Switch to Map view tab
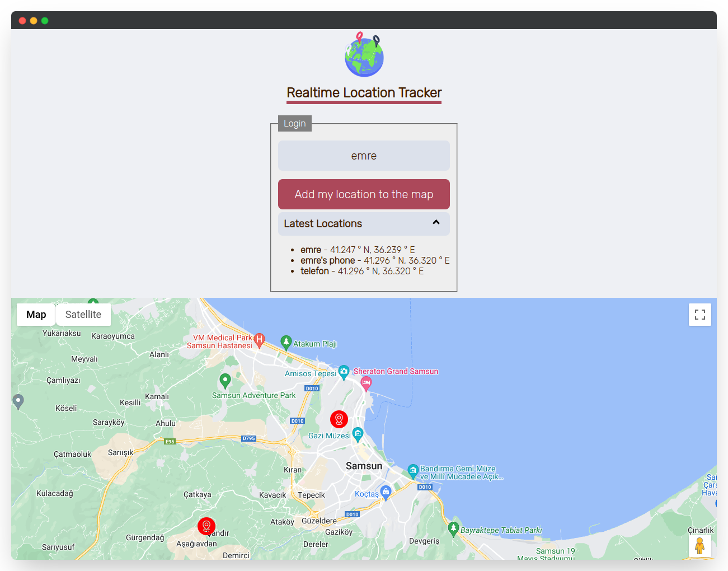 [36, 315]
